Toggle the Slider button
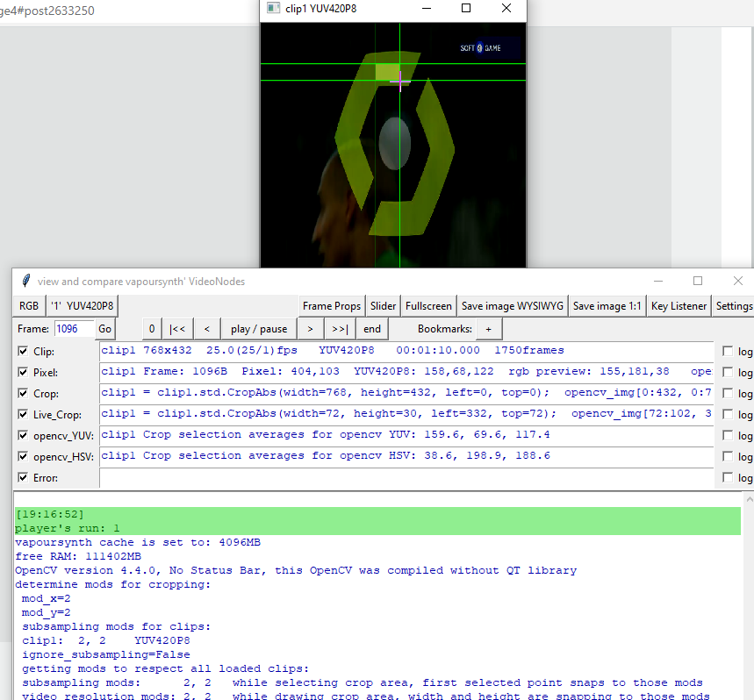The width and height of the screenshot is (754, 700). pyautogui.click(x=383, y=306)
